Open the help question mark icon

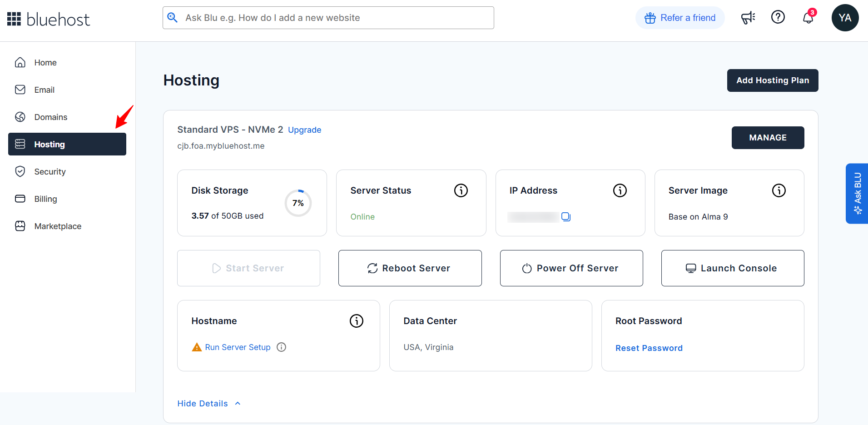pos(778,17)
